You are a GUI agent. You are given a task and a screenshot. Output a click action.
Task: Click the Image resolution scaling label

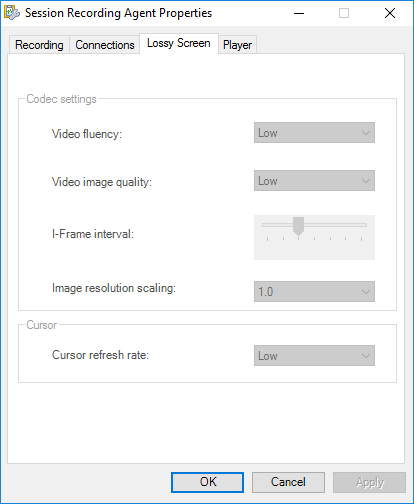coord(114,288)
